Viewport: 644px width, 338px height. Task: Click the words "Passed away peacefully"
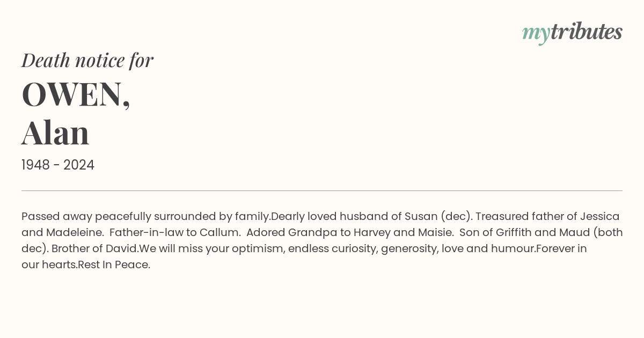tap(86, 217)
